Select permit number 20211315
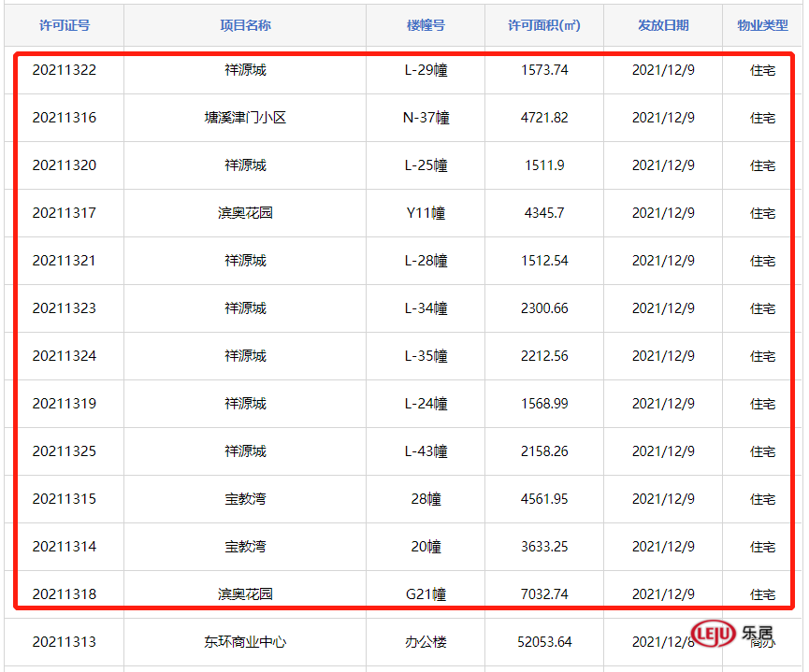 [65, 499]
